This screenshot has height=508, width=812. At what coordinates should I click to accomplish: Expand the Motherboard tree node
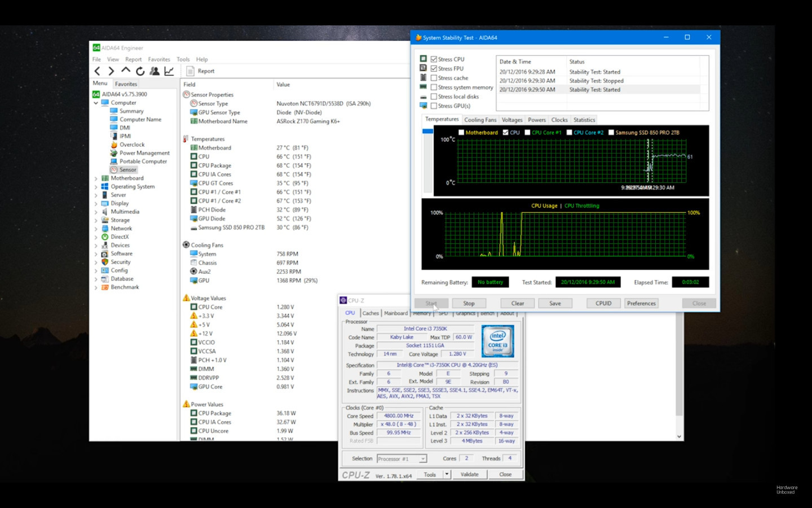96,178
